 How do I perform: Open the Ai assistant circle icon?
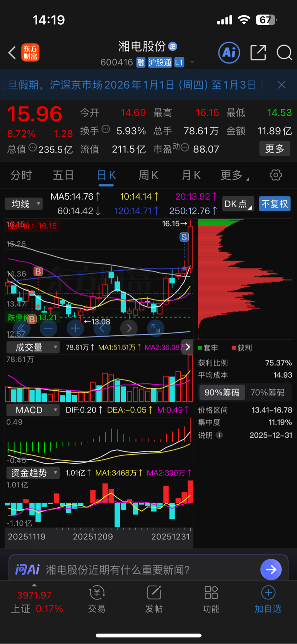(x=229, y=52)
